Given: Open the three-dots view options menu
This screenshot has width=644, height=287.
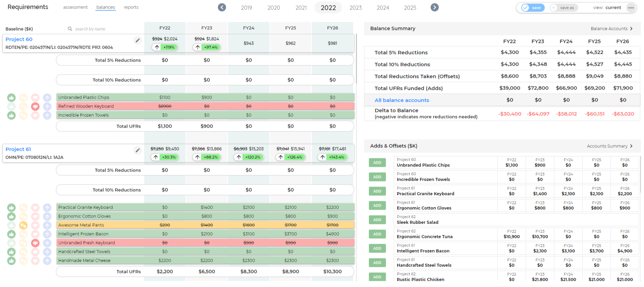Looking at the screenshot, I should coord(631,8).
